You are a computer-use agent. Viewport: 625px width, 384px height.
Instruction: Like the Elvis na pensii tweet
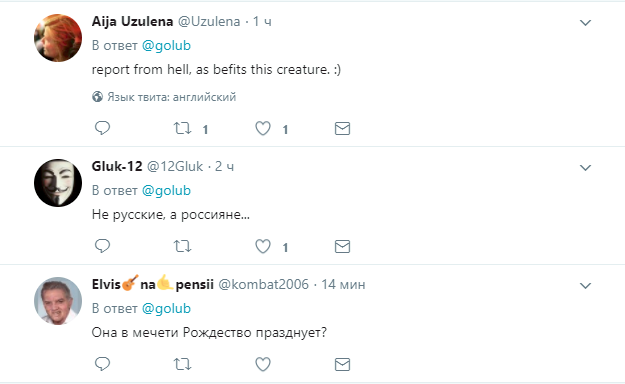[x=263, y=364]
